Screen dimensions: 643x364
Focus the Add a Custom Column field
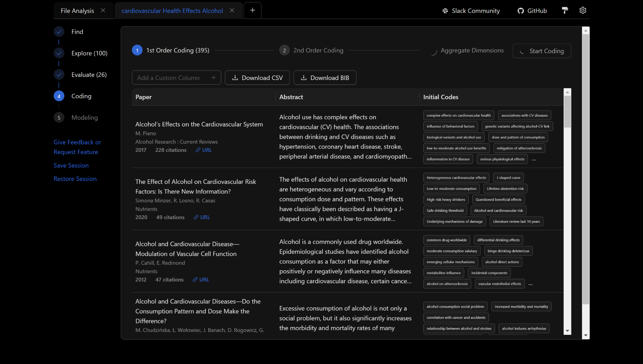pyautogui.click(x=176, y=78)
